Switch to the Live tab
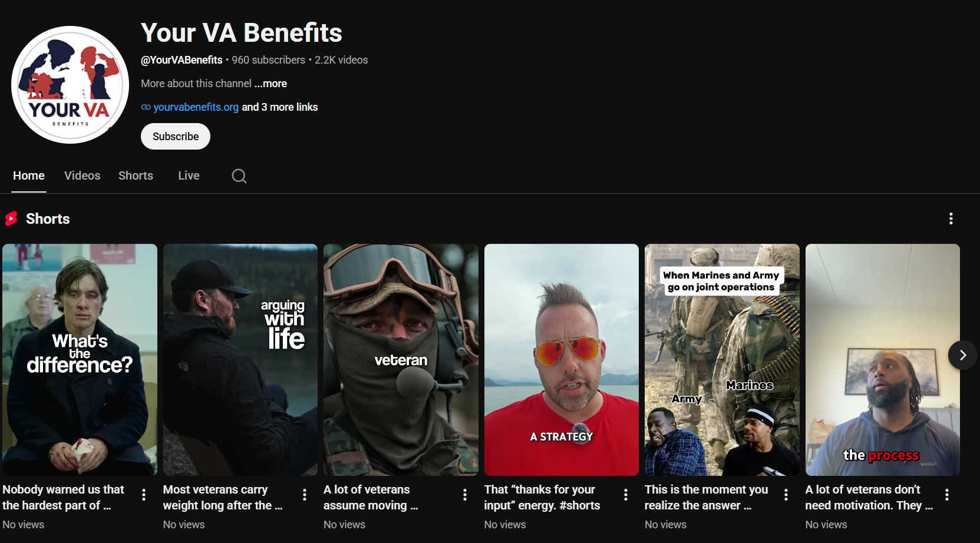Viewport: 980px width, 543px height. click(189, 176)
